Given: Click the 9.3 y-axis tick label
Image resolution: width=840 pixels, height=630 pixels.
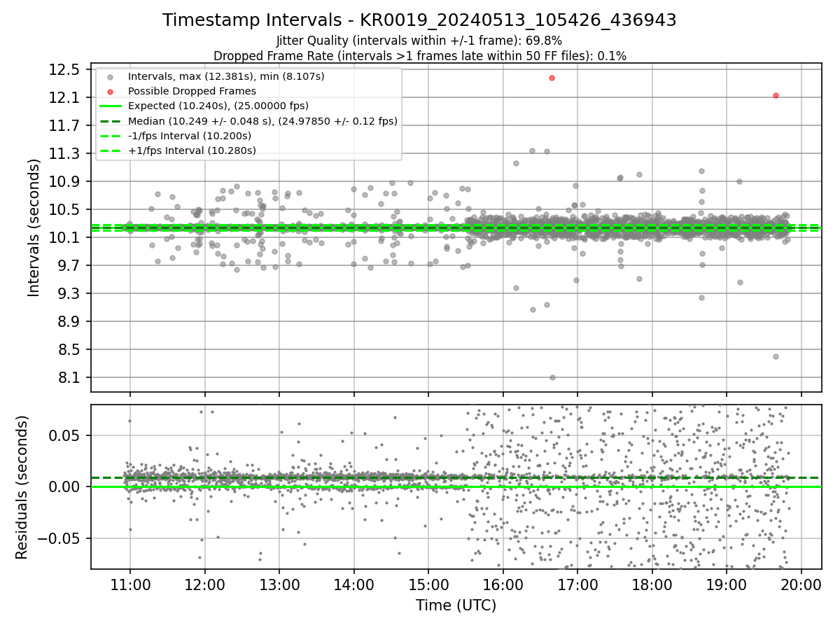Looking at the screenshot, I should tap(69, 294).
